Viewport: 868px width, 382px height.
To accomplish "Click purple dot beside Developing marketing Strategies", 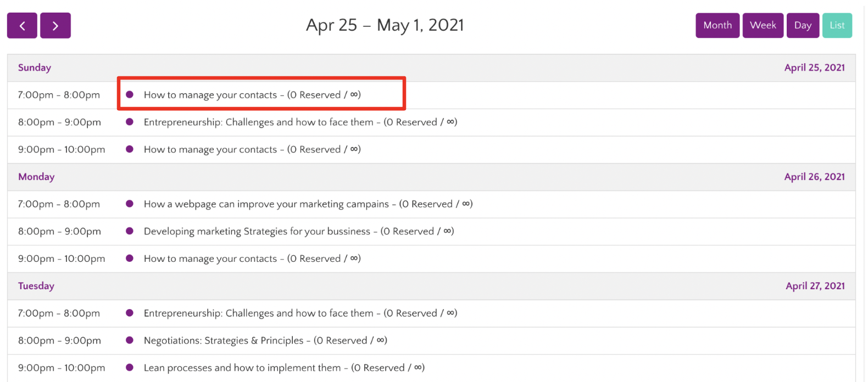I will (x=130, y=231).
